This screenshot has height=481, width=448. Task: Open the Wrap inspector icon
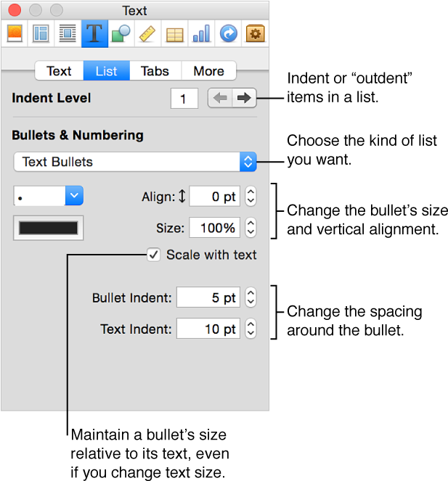coord(68,33)
